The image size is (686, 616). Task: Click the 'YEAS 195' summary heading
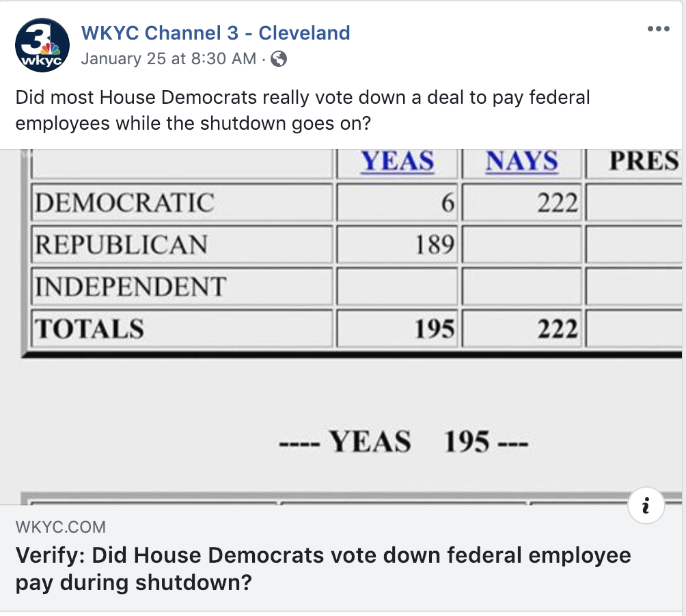point(404,442)
